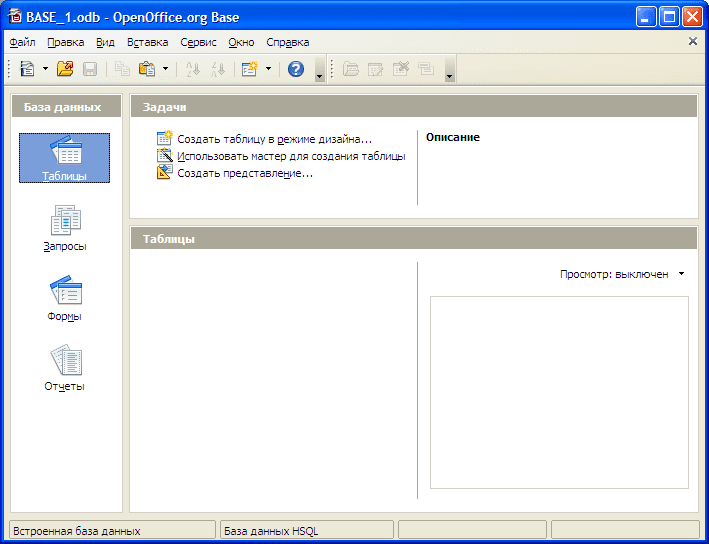Open the Сервис menu
This screenshot has width=709, height=544.
pyautogui.click(x=198, y=42)
